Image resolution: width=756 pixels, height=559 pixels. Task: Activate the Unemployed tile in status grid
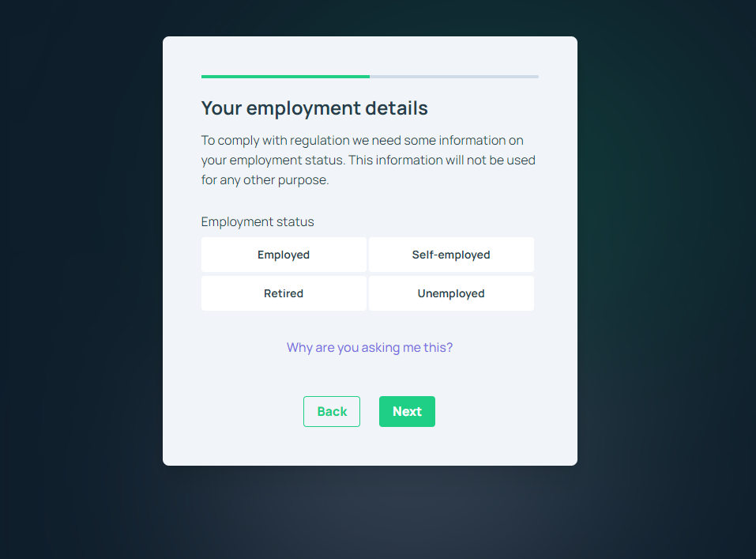[451, 293]
